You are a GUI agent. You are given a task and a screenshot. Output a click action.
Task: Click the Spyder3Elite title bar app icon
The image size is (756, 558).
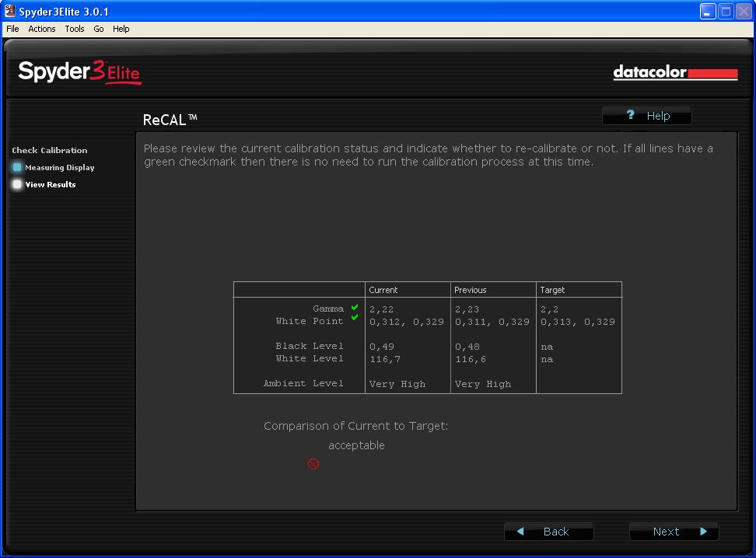pos(10,12)
